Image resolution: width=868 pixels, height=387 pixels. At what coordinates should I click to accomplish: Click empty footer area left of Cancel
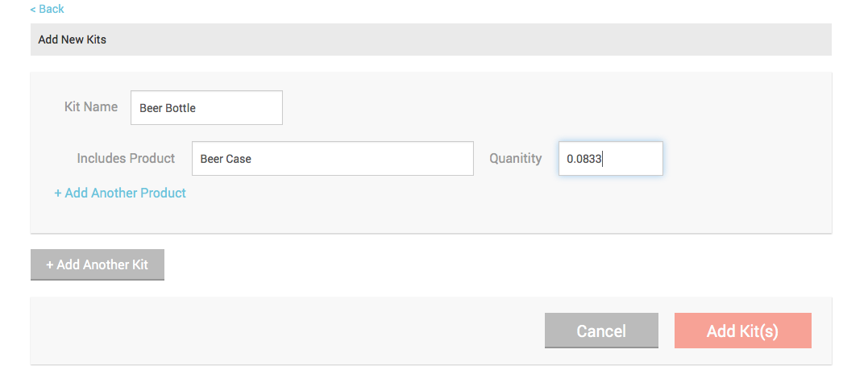pyautogui.click(x=276, y=331)
